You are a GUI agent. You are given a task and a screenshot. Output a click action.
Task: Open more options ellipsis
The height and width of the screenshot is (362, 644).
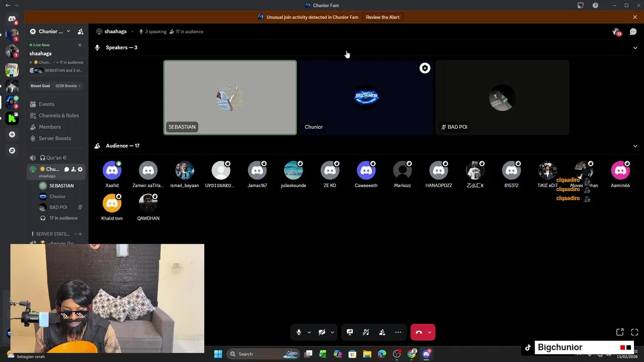pyautogui.click(x=398, y=332)
